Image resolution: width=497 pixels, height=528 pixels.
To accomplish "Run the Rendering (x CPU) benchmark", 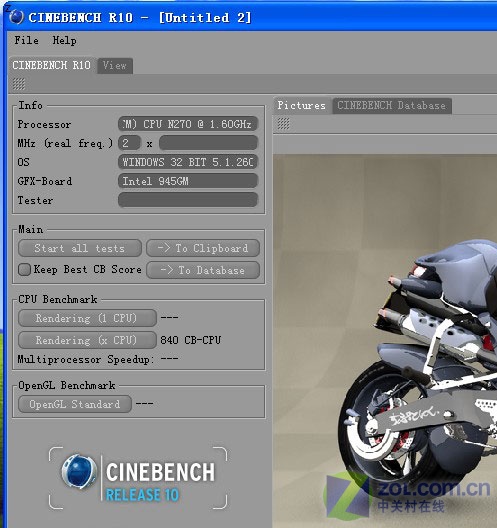I will coord(87,340).
